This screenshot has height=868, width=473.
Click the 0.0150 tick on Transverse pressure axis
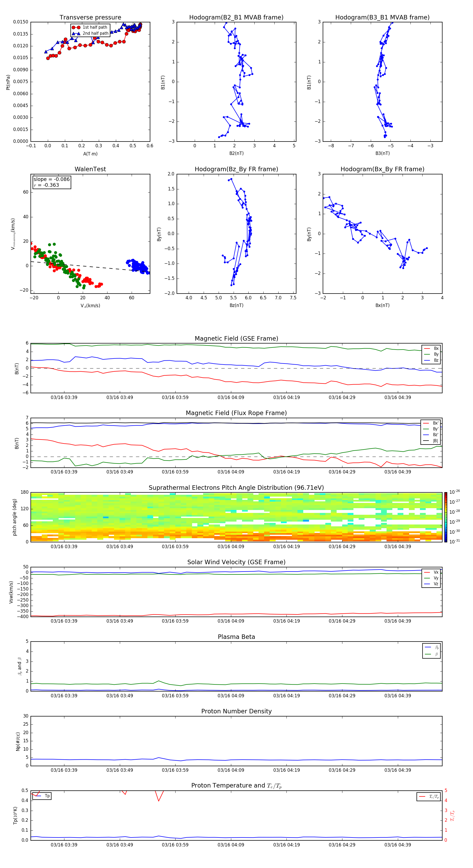(x=20, y=22)
